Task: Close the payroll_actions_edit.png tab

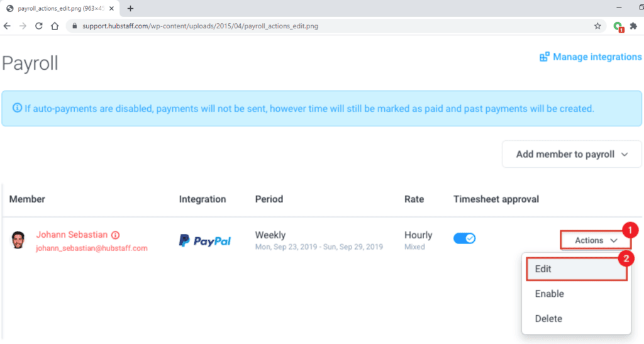Action: click(111, 8)
